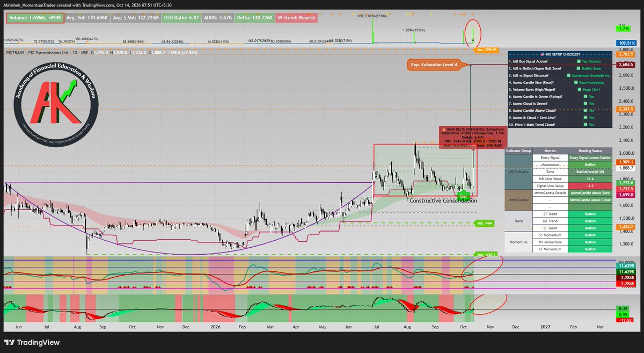Click the 8.39 momentum indicator value label

click(x=622, y=309)
